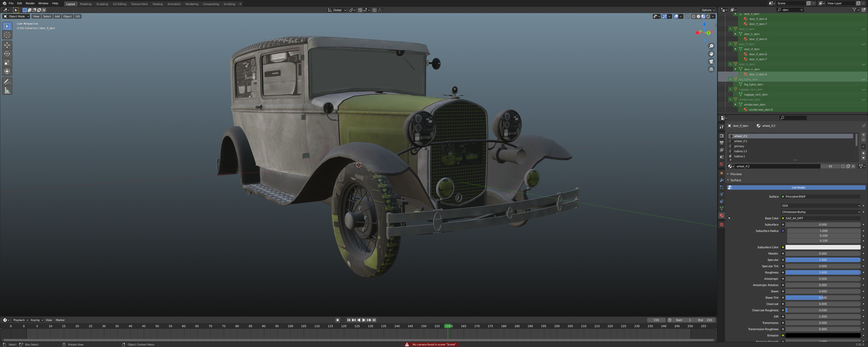Toggle viewport overlays button
The height and width of the screenshot is (347, 868).
[x=676, y=16]
